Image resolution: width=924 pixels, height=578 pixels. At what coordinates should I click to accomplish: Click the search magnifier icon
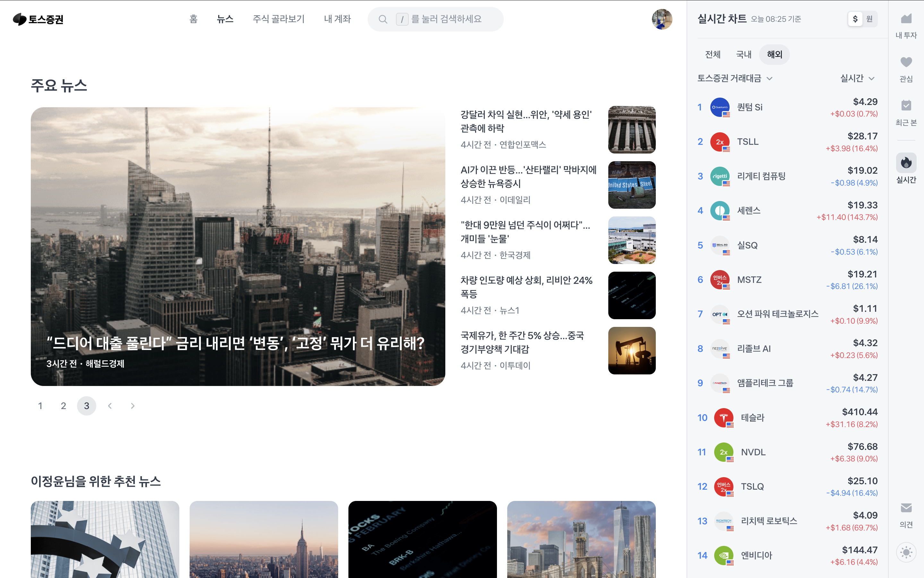tap(383, 19)
